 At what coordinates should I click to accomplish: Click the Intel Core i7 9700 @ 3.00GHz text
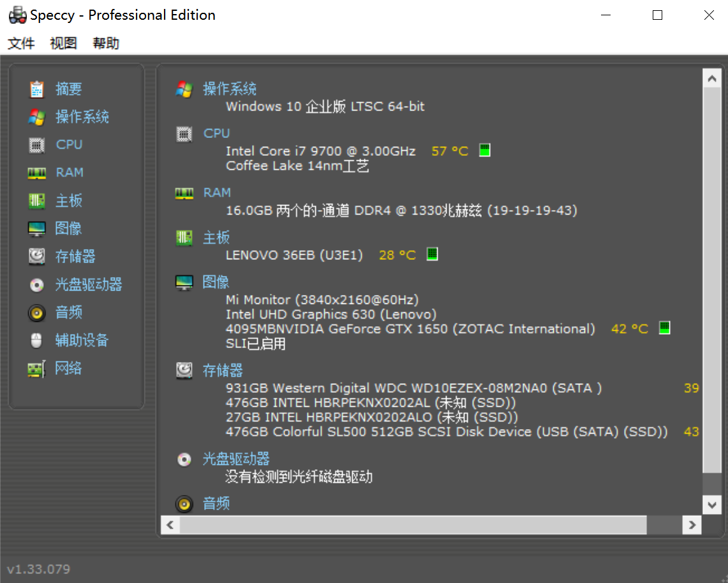(320, 151)
